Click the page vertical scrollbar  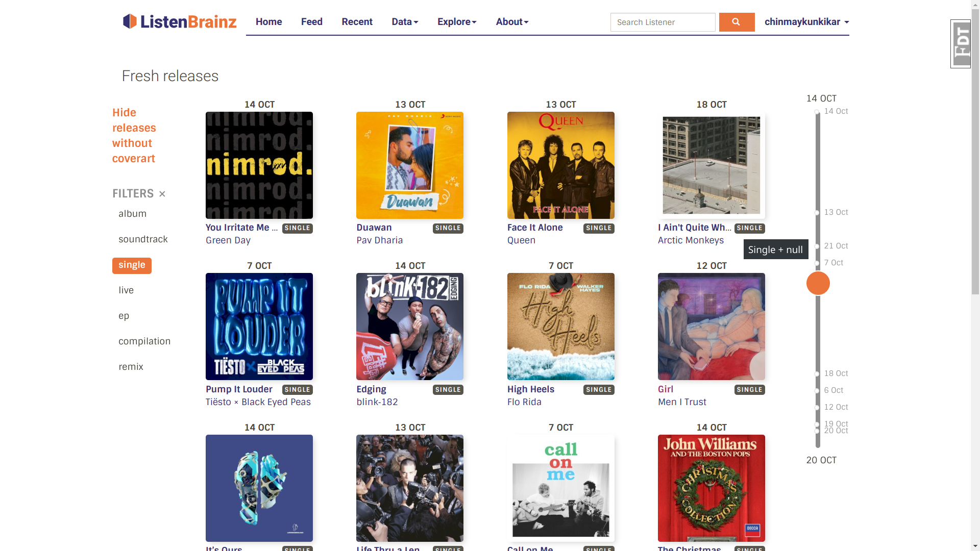click(x=975, y=152)
